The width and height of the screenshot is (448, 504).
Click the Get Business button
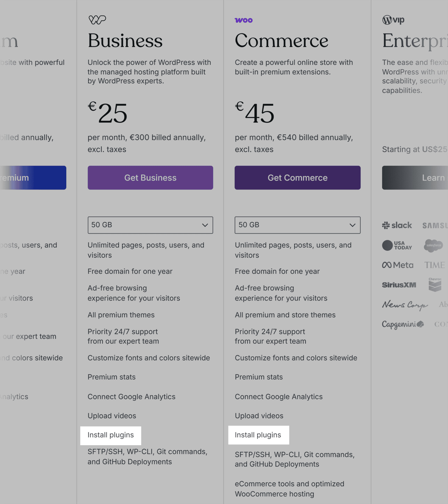pos(150,178)
